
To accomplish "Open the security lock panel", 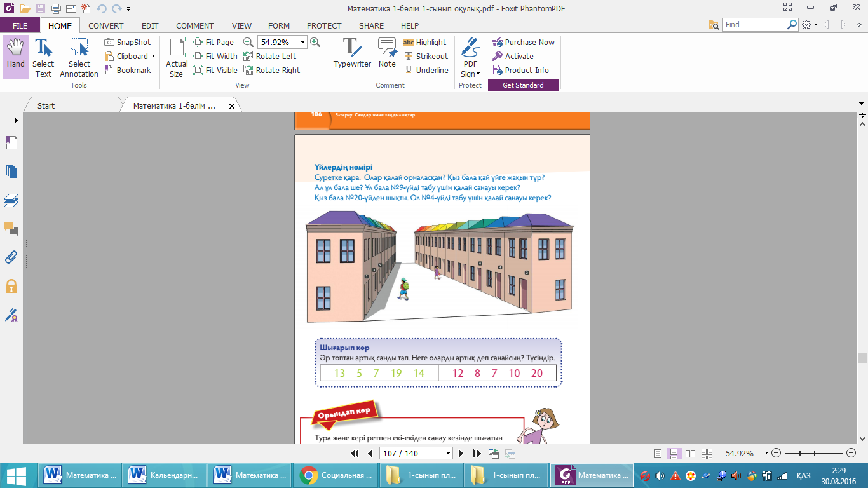I will point(11,285).
